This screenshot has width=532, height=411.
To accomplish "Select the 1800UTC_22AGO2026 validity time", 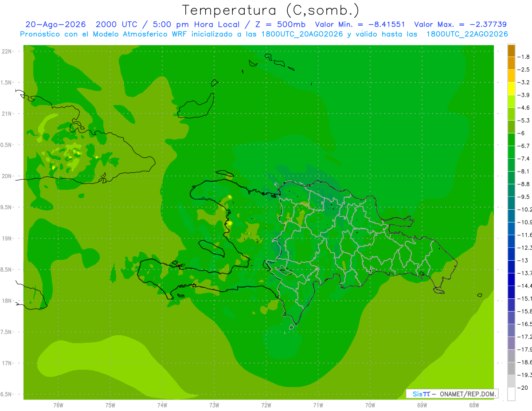I will pos(467,34).
